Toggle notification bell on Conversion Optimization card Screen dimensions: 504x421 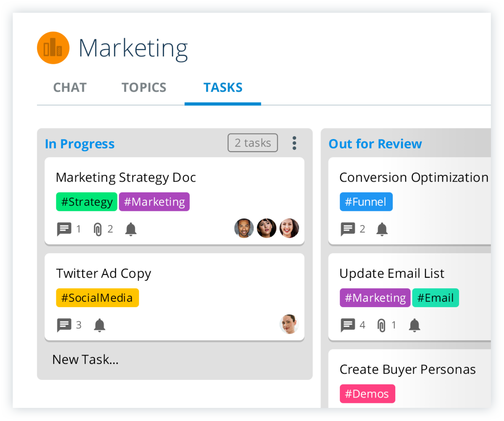pos(382,229)
